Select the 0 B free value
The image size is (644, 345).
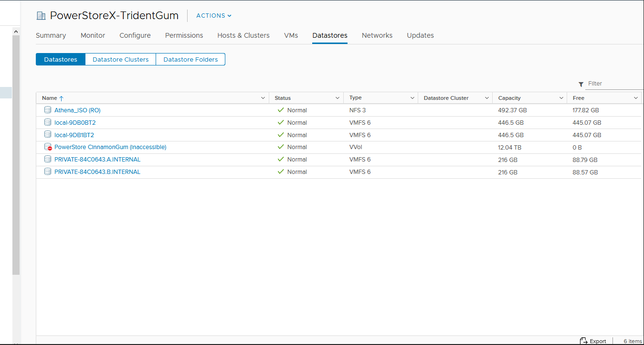[x=577, y=148]
